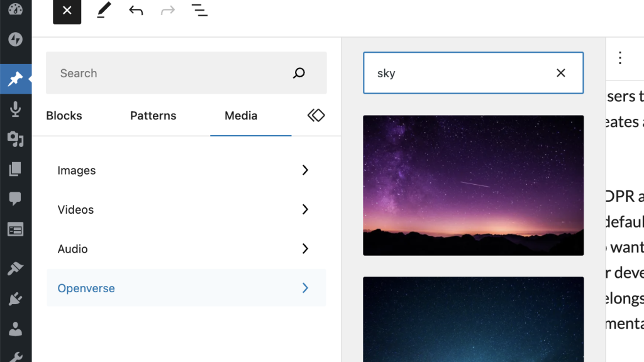Image resolution: width=644 pixels, height=362 pixels.
Task: Open the Openverse media category
Action: click(x=186, y=288)
